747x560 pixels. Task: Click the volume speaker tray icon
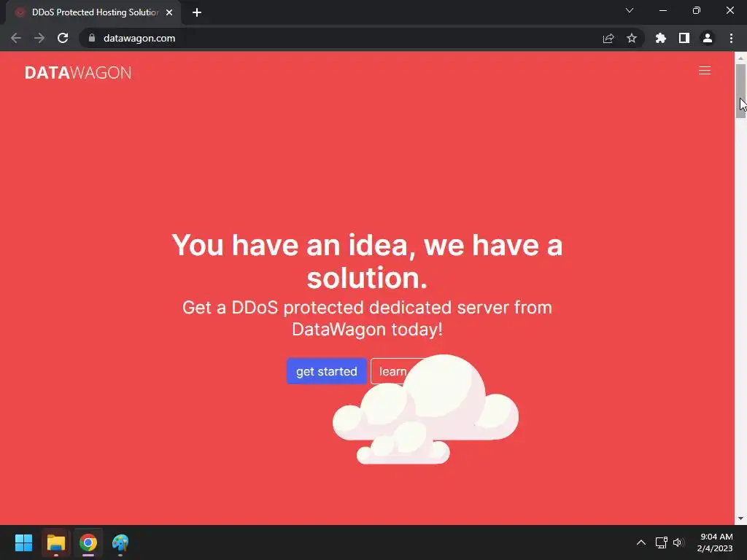[678, 542]
